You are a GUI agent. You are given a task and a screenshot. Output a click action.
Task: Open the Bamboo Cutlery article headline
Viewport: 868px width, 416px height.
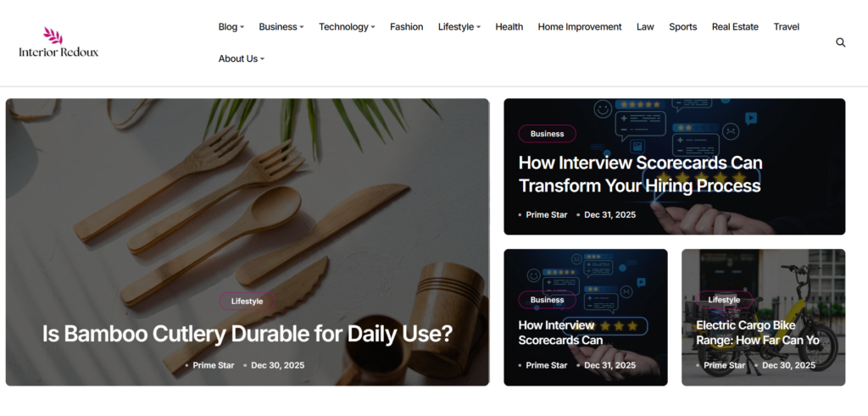click(248, 334)
